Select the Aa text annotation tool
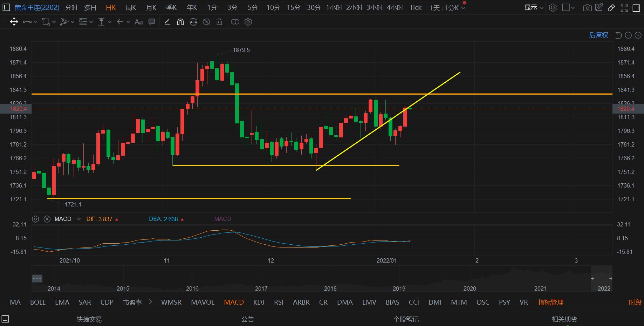 138,22
